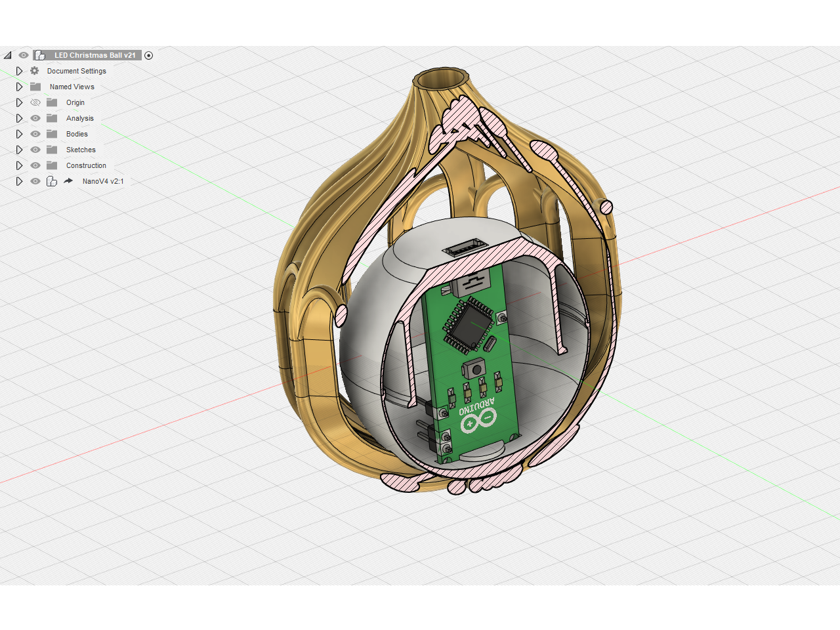
Task: Click the Bodies folder icon
Action: point(52,134)
